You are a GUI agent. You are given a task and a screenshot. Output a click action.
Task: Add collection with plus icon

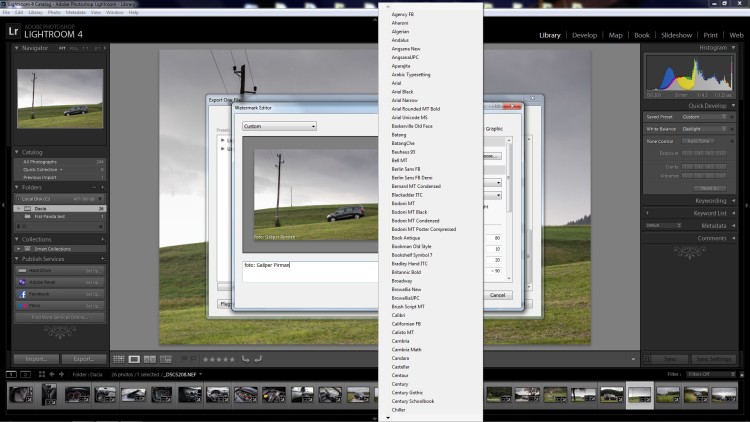pos(102,239)
